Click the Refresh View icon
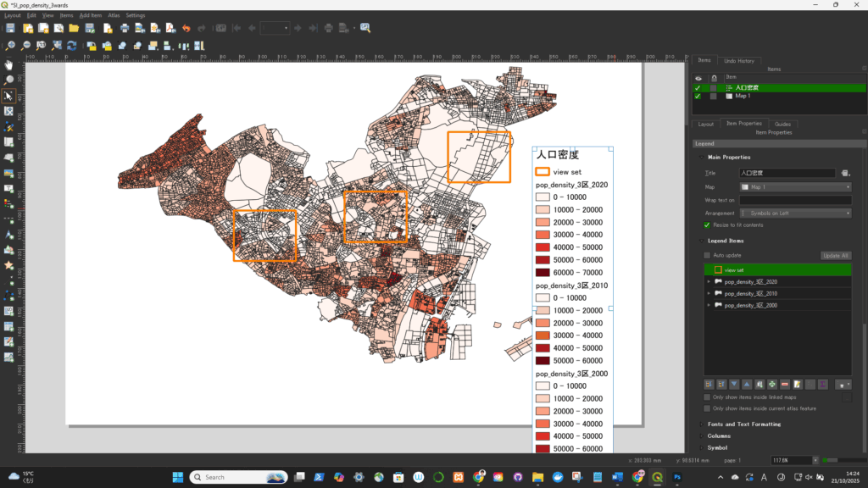 (x=72, y=46)
